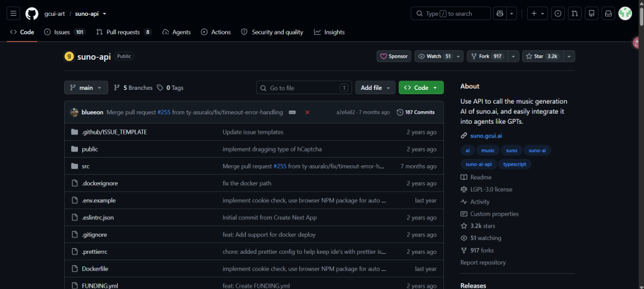This screenshot has width=644, height=289.
Task: Open the Copilot chat icon
Action: [x=500, y=14]
